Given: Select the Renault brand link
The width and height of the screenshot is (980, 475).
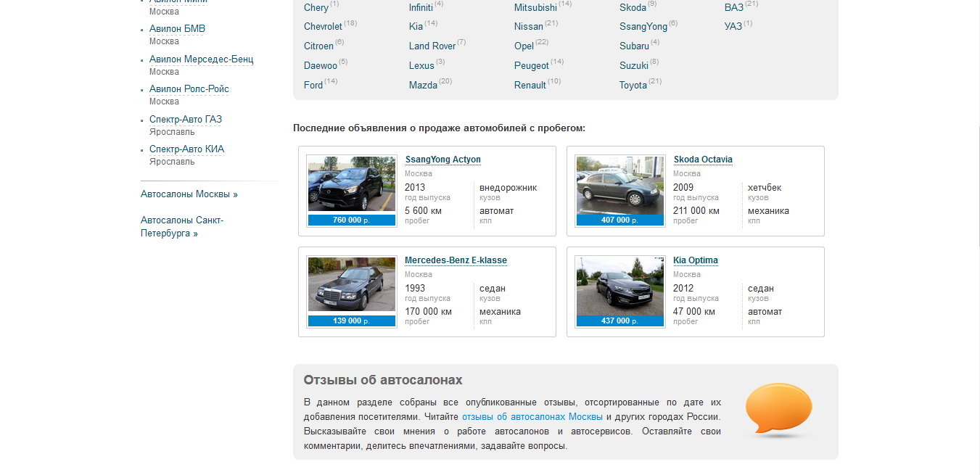Looking at the screenshot, I should [x=530, y=85].
